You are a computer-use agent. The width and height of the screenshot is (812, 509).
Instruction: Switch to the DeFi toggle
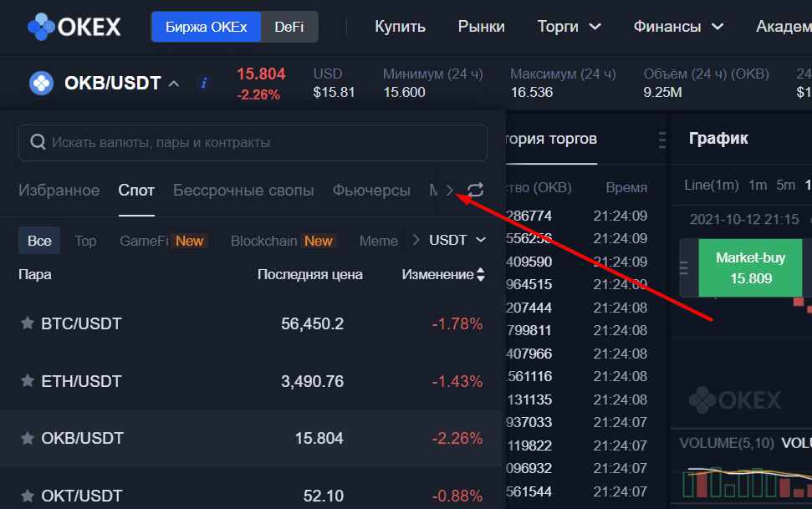point(289,27)
